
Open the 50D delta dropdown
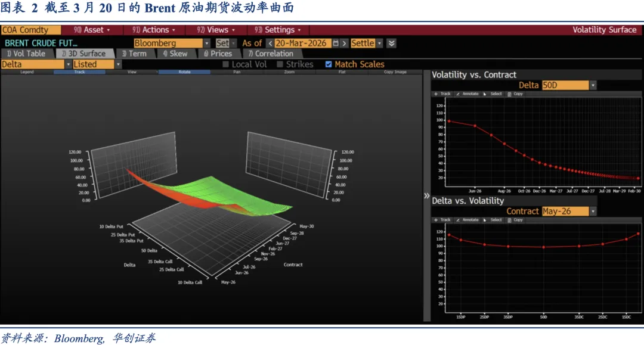(593, 85)
